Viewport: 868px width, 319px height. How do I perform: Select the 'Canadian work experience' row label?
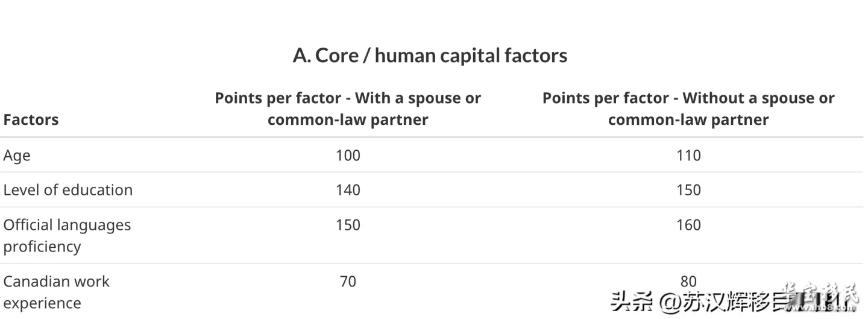click(x=57, y=292)
